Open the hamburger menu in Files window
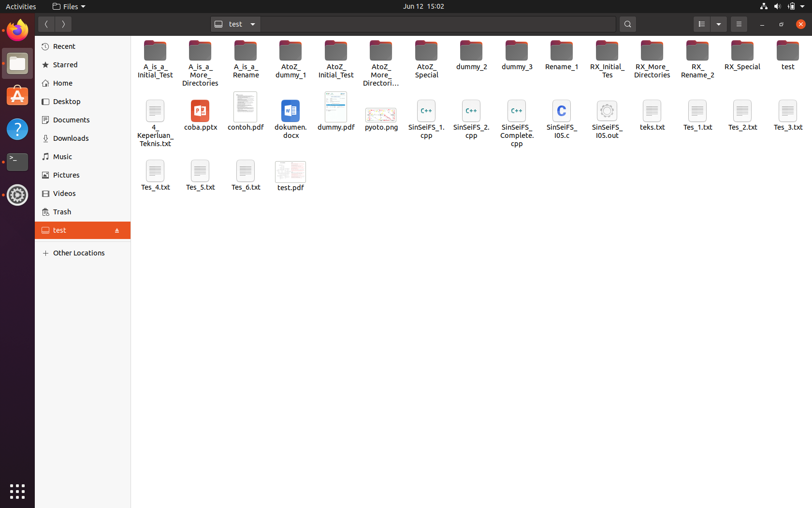This screenshot has width=812, height=508. [x=739, y=24]
